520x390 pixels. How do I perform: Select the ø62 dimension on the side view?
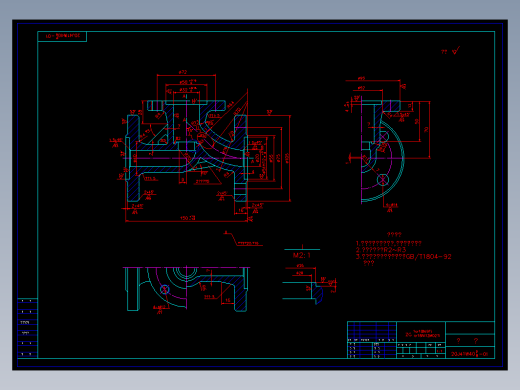(361, 88)
